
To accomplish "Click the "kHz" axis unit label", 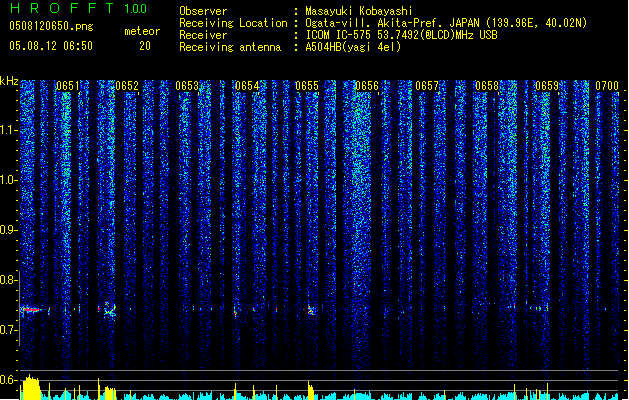I will click(9, 81).
